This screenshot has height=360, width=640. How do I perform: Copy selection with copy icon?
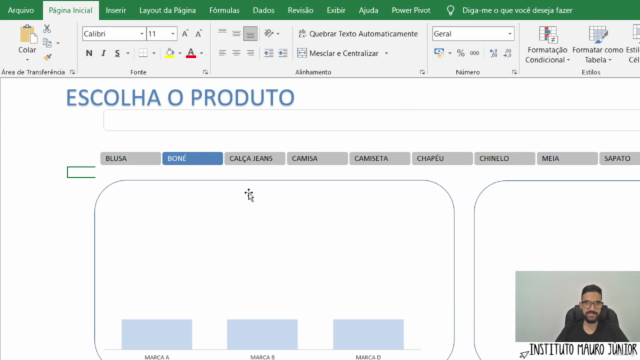click(47, 43)
